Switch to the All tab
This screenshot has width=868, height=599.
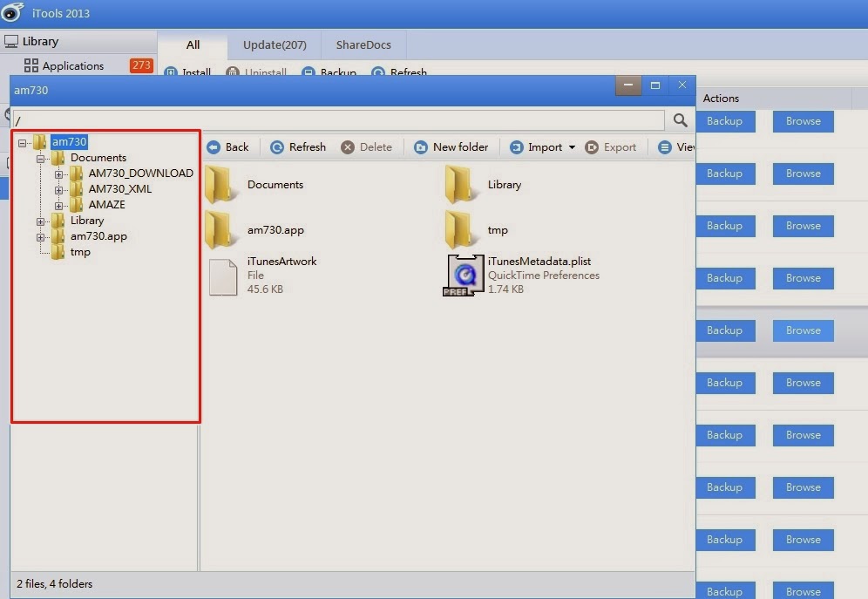tap(193, 44)
